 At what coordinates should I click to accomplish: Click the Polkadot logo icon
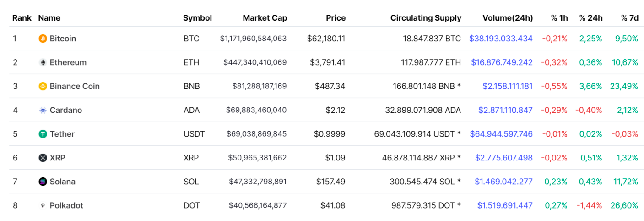click(x=43, y=205)
